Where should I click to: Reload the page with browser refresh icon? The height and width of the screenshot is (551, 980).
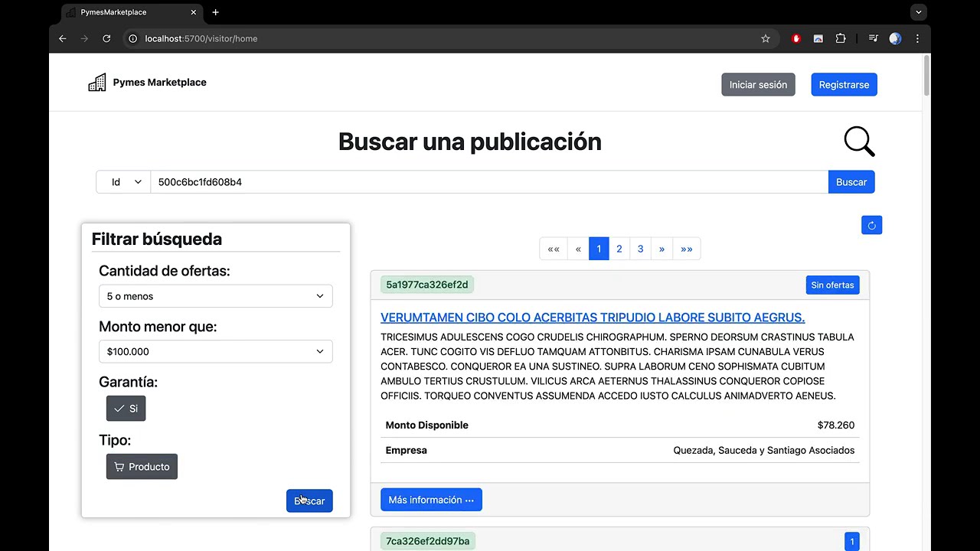point(106,38)
